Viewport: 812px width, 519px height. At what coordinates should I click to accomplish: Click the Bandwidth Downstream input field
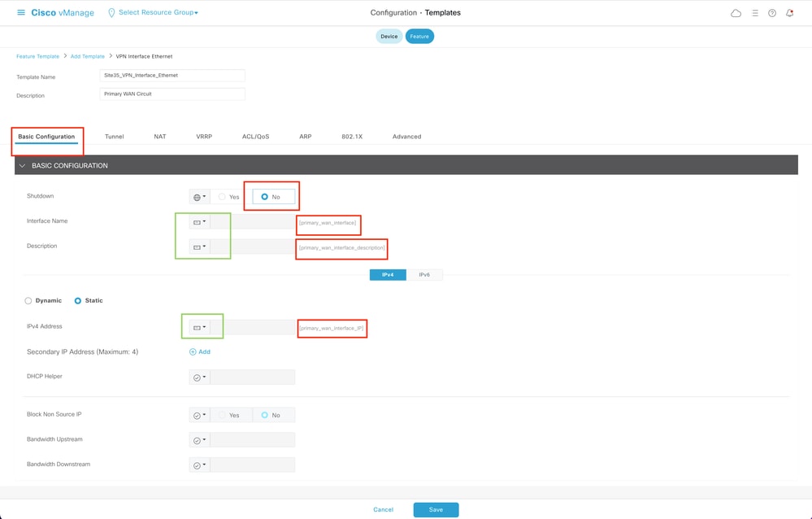click(x=253, y=465)
